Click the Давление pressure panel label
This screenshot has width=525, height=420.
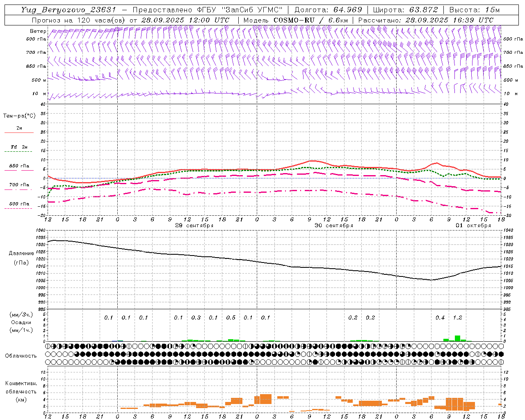(x=21, y=253)
